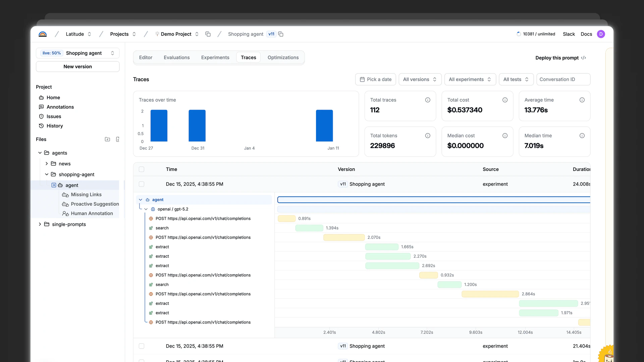This screenshot has width=644, height=362.
Task: Collapse the agents folder
Action: (x=40, y=153)
